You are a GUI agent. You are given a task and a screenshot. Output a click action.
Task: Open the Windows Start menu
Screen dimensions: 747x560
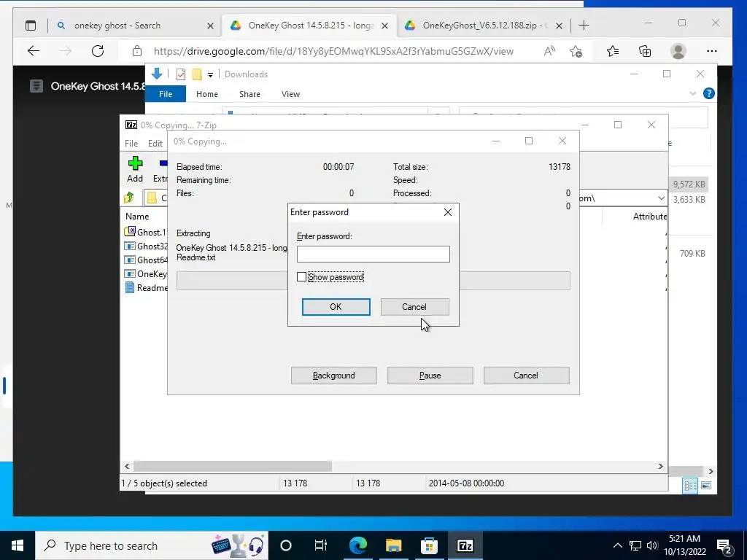(18, 545)
